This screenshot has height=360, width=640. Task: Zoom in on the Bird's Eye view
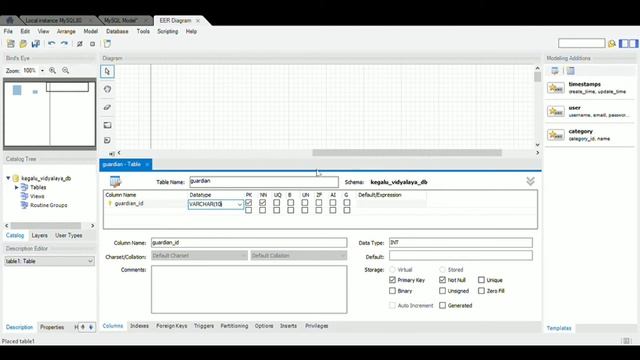point(53,71)
